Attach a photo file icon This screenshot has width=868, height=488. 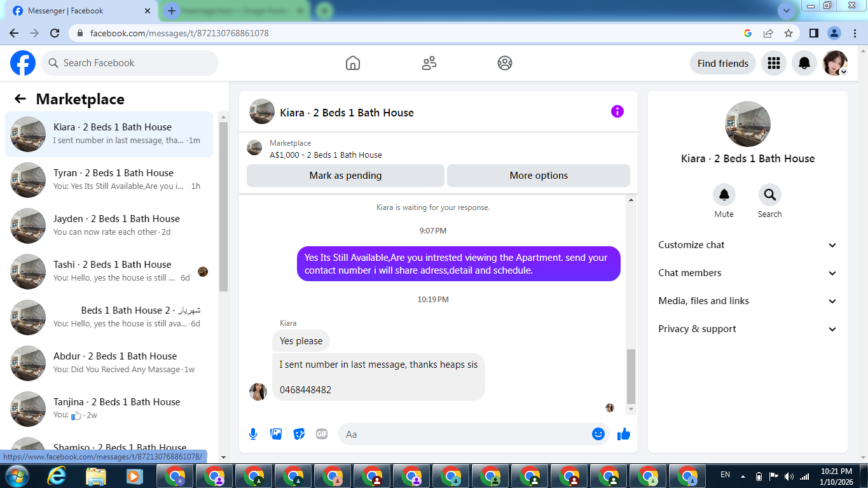(x=276, y=434)
